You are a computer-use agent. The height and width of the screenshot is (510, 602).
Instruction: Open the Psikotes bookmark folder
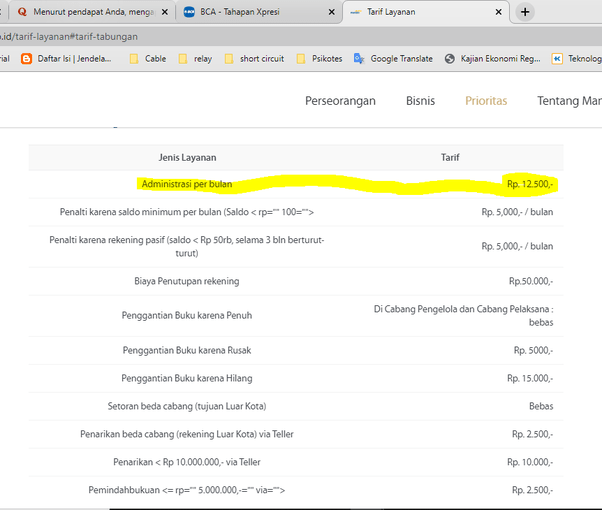pos(319,59)
